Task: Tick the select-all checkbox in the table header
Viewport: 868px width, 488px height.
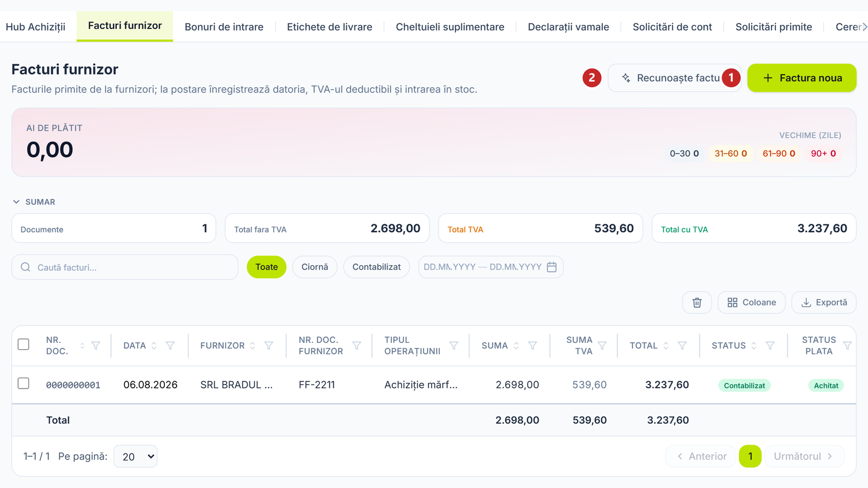Action: click(x=24, y=345)
